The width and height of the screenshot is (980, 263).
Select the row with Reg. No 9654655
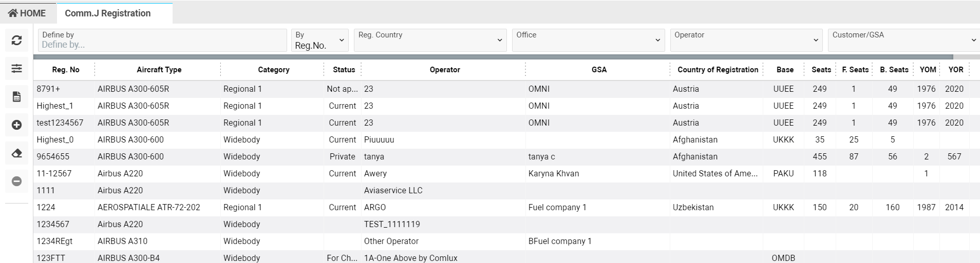(53, 157)
